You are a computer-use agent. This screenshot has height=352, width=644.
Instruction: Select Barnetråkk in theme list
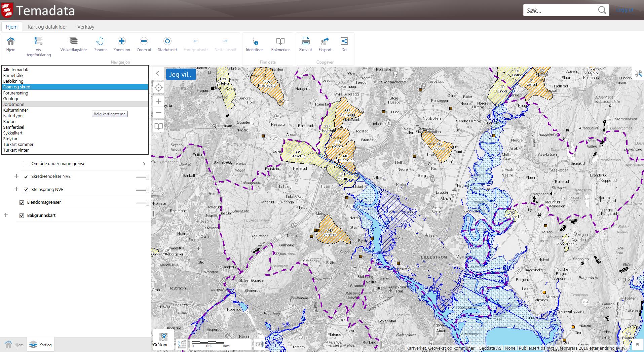coord(75,75)
